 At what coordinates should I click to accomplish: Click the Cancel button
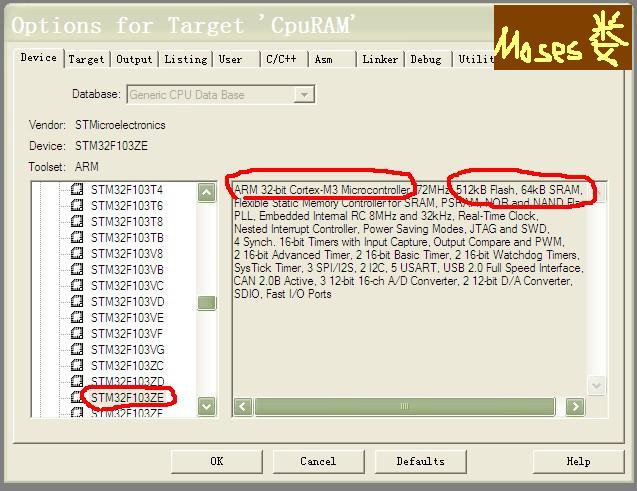318,461
